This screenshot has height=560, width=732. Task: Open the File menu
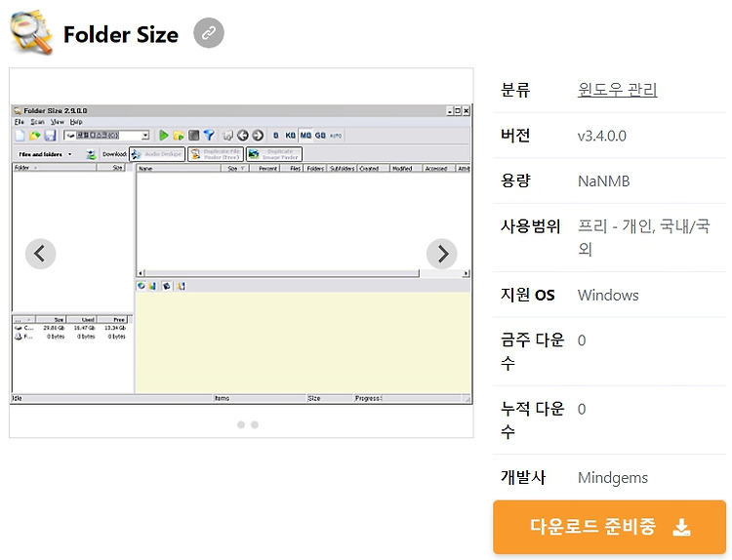tap(20, 122)
